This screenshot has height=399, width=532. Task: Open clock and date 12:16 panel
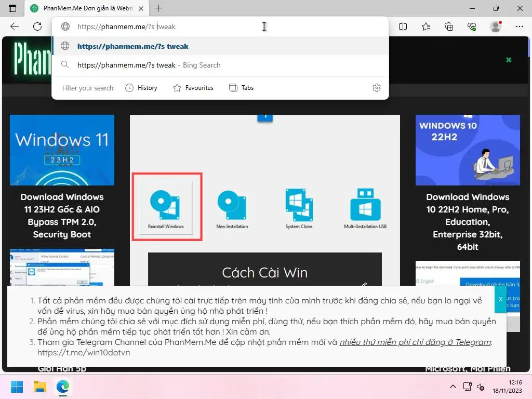coord(507,387)
